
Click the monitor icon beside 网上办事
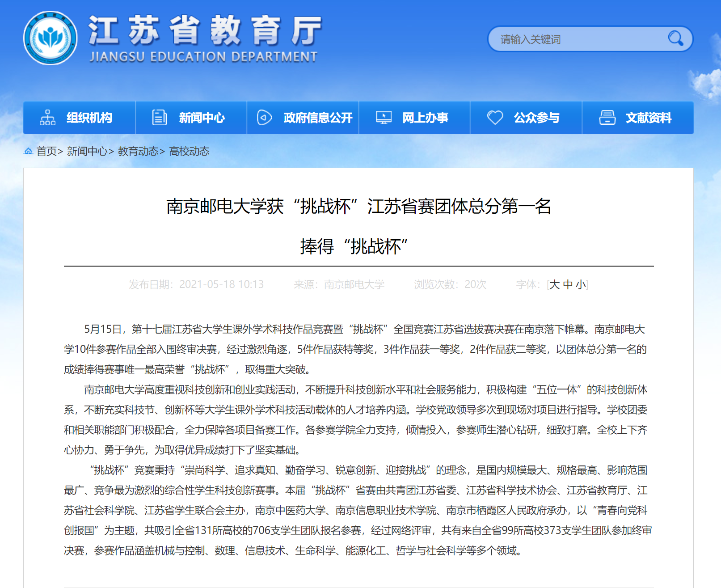point(384,118)
